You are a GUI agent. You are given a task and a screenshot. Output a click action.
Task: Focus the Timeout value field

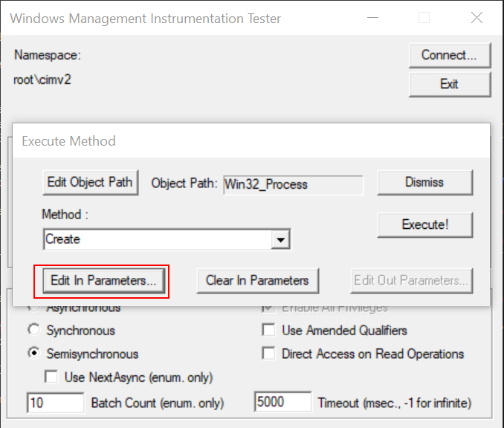tap(282, 403)
